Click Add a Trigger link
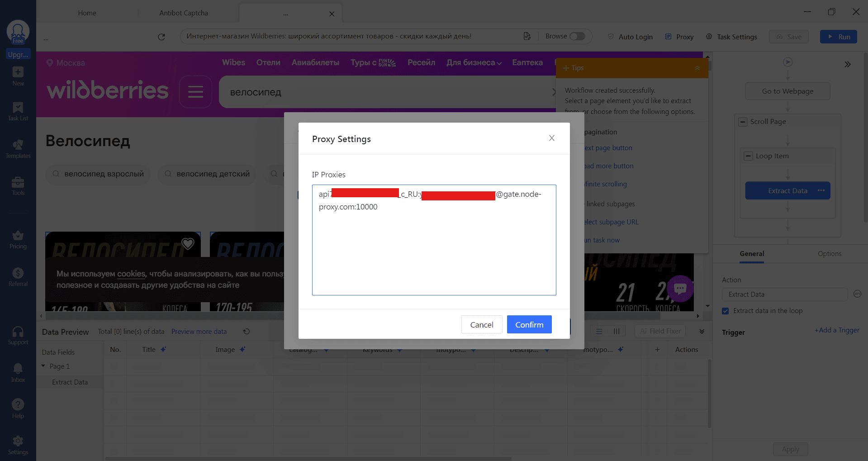The height and width of the screenshot is (461, 868). [837, 330]
